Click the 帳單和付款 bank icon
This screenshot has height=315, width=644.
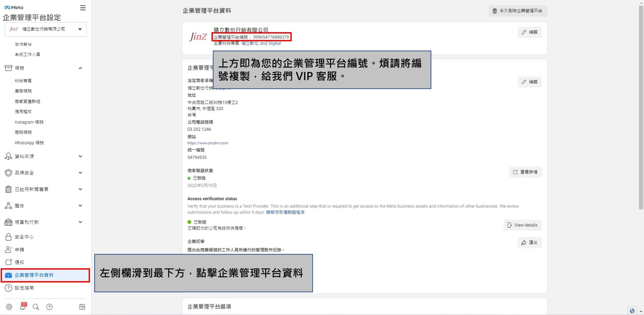pos(8,222)
